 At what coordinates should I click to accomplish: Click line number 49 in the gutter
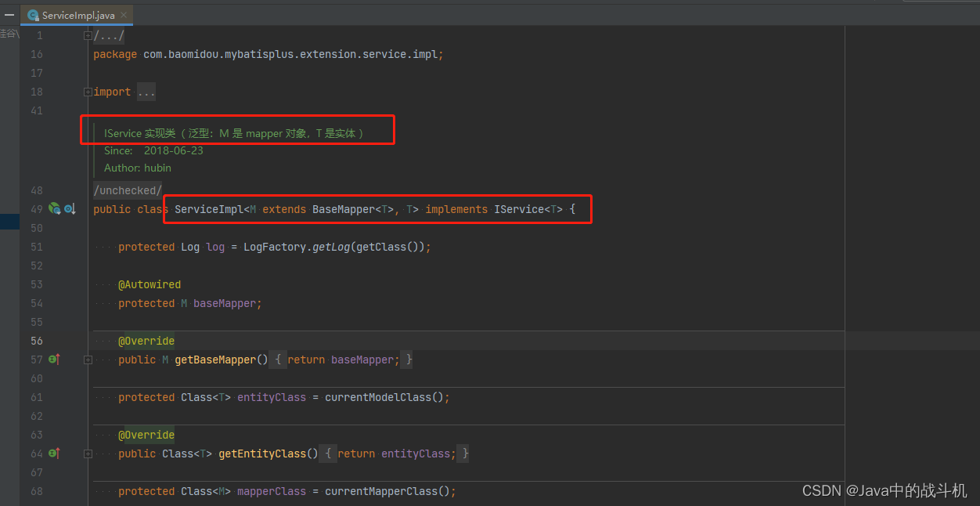click(x=37, y=209)
